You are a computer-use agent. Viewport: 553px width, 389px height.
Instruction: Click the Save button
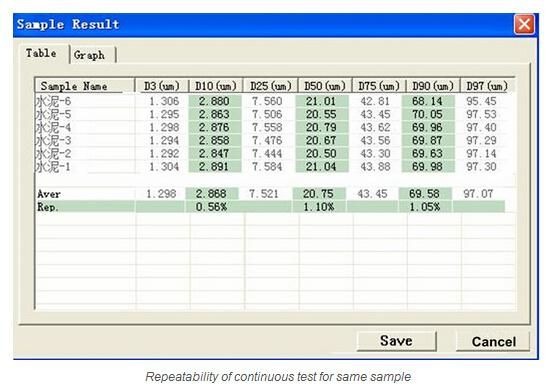396,341
